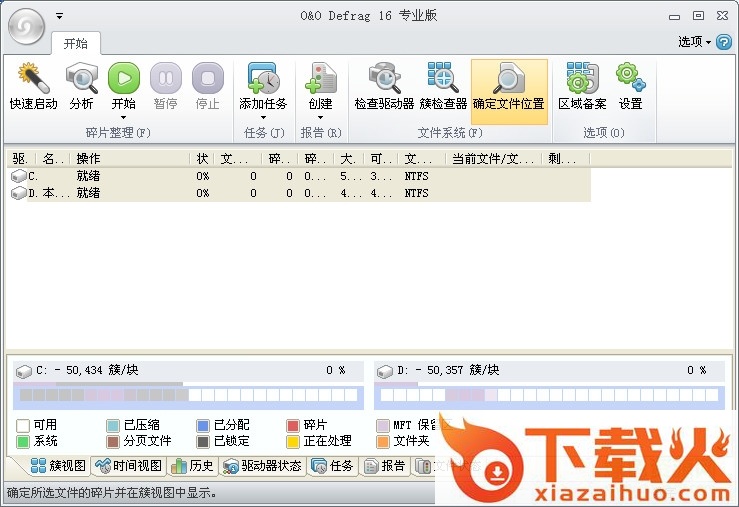The image size is (739, 507).
Task: Expand the quick access toolbar dropdown arrow
Action: click(x=59, y=16)
